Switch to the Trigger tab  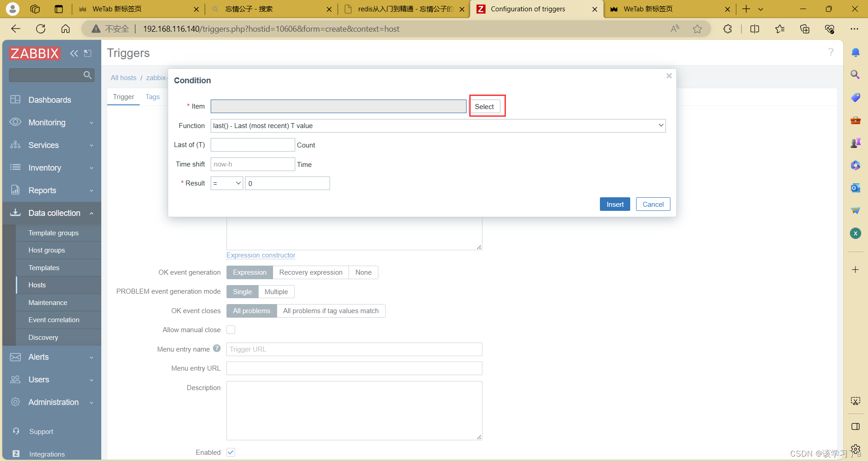coord(123,97)
